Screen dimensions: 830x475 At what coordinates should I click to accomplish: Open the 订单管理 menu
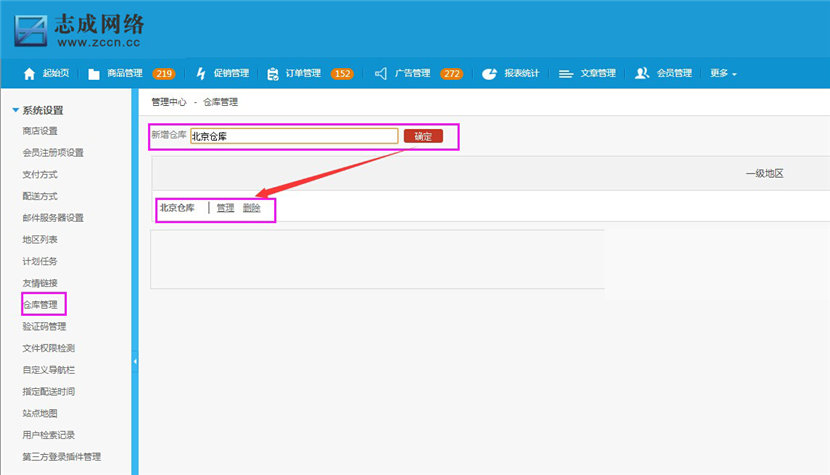pos(303,73)
